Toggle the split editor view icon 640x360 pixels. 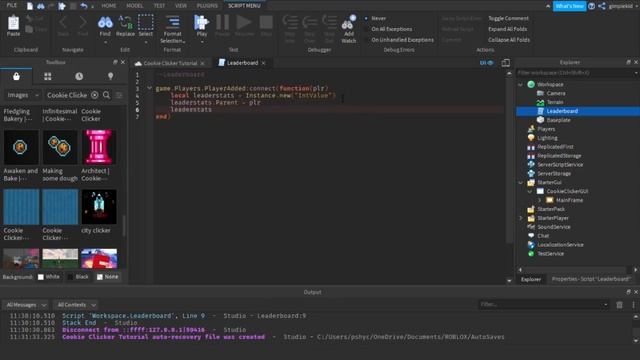pyautogui.click(x=505, y=63)
